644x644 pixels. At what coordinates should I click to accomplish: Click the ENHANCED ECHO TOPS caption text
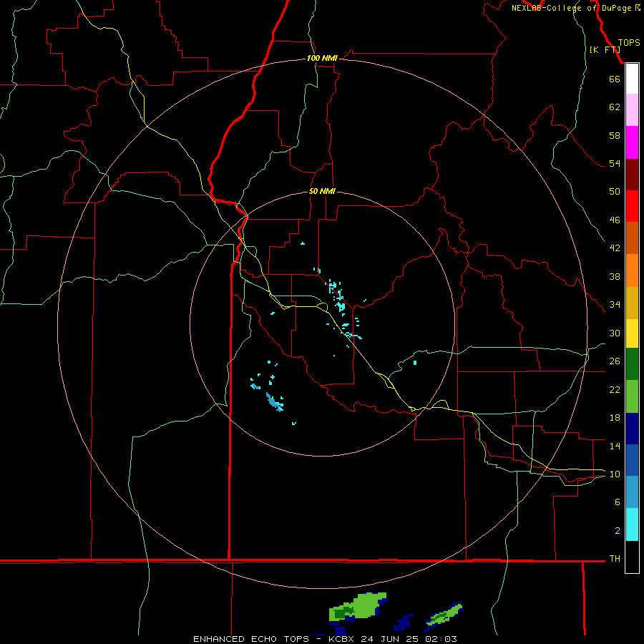pyautogui.click(x=250, y=639)
